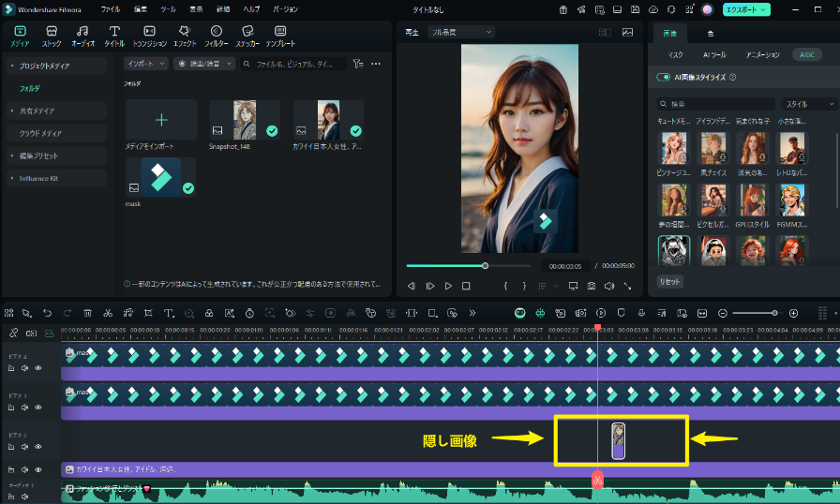Open the Effects tab

[x=185, y=37]
